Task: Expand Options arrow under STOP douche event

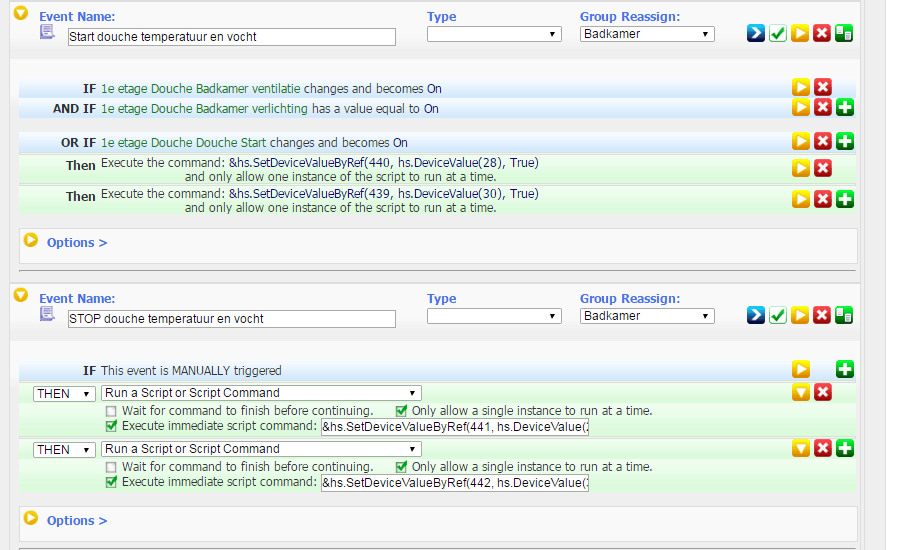Action: click(31, 518)
